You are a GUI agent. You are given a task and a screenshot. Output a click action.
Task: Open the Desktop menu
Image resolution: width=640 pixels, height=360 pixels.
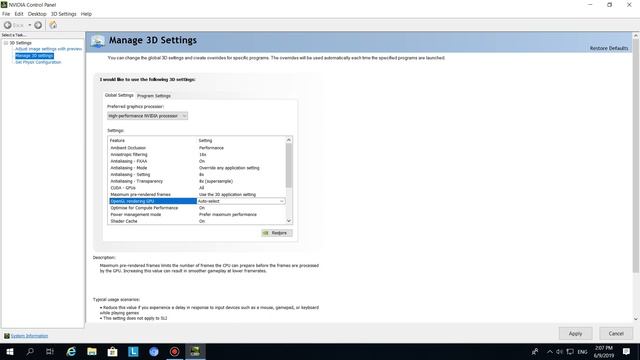point(37,14)
